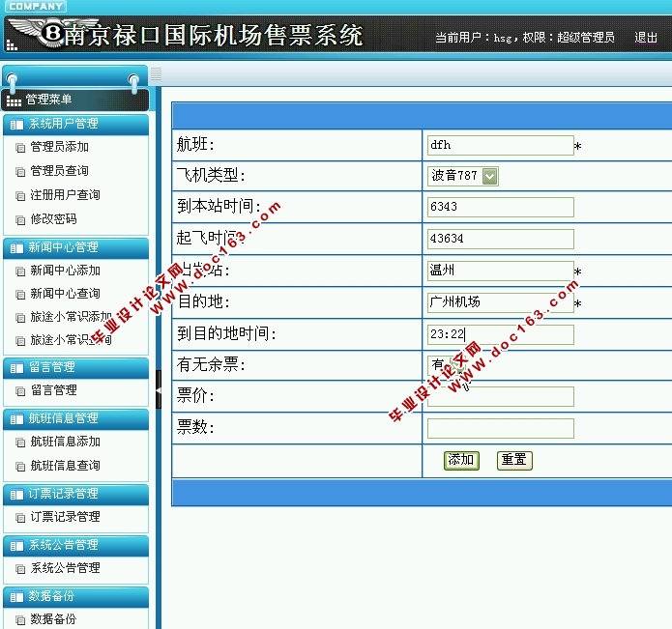Focus the 目的地 field containing 广州机场

click(x=501, y=302)
